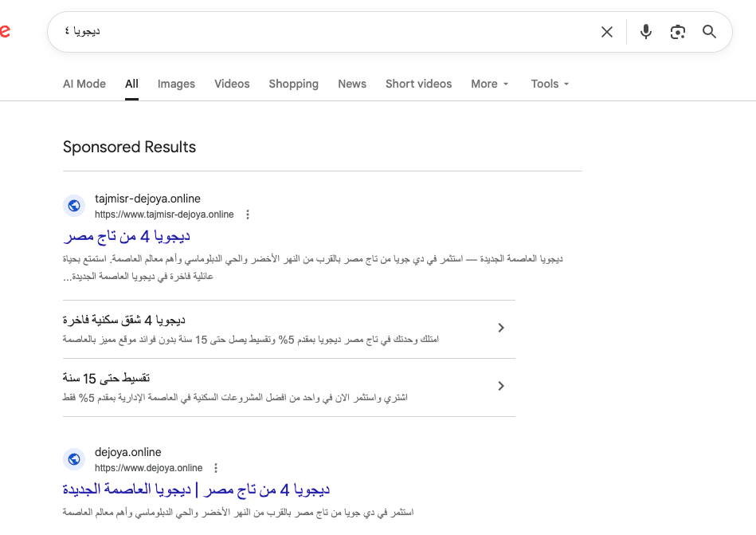Click second ad snippet 'استثمر في دي جويا'

pyautogui.click(x=238, y=513)
